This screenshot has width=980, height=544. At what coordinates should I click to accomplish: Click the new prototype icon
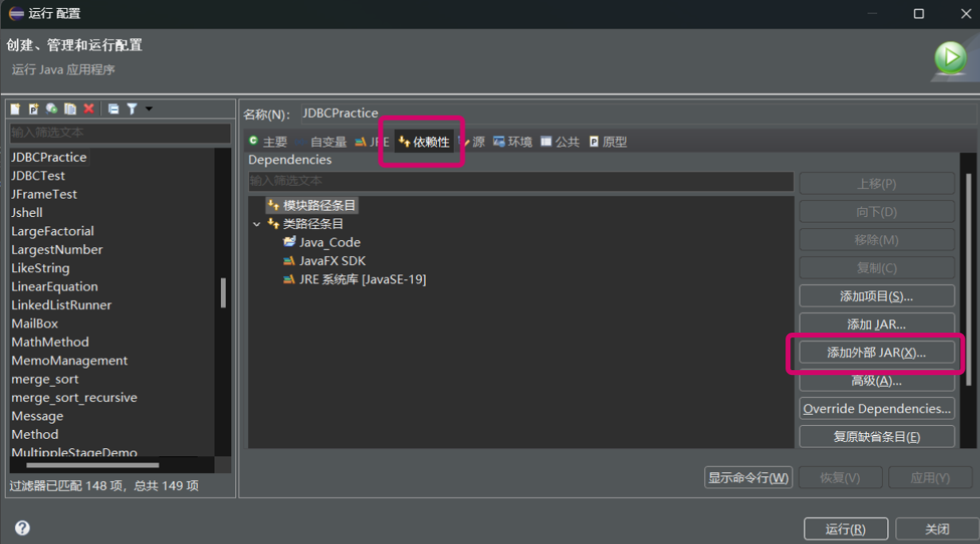(33, 108)
